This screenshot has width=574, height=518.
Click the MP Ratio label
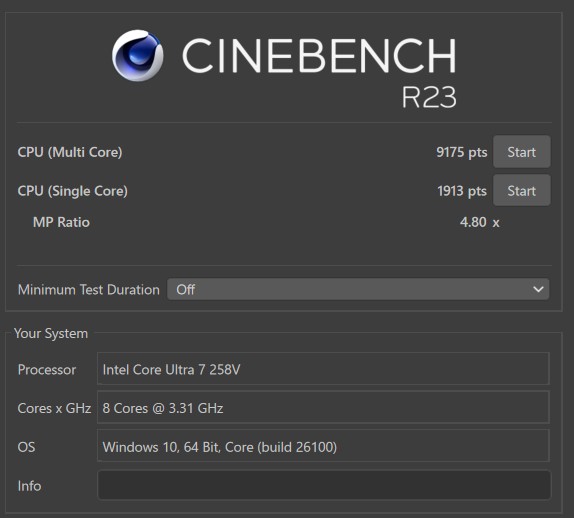[x=61, y=222]
